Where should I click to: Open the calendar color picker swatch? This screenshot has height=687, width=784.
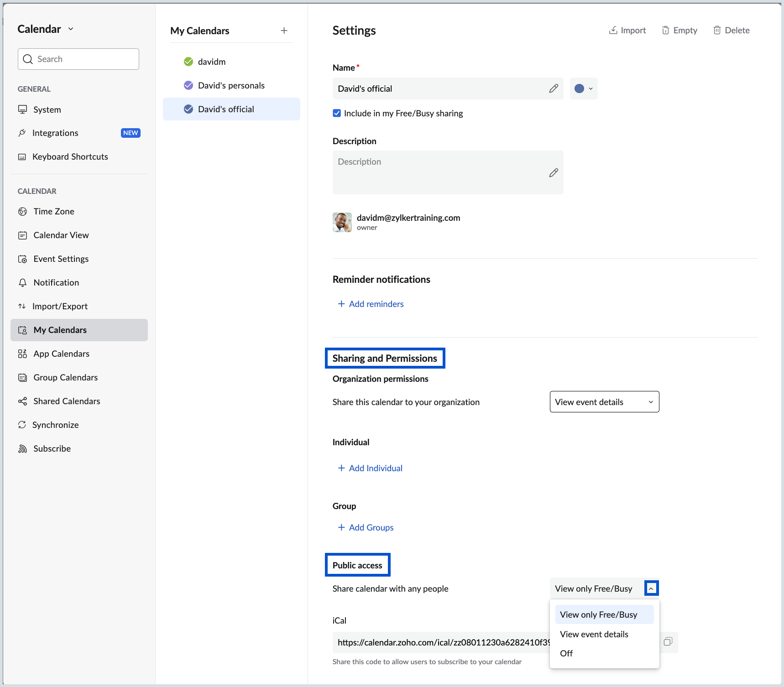pos(583,88)
